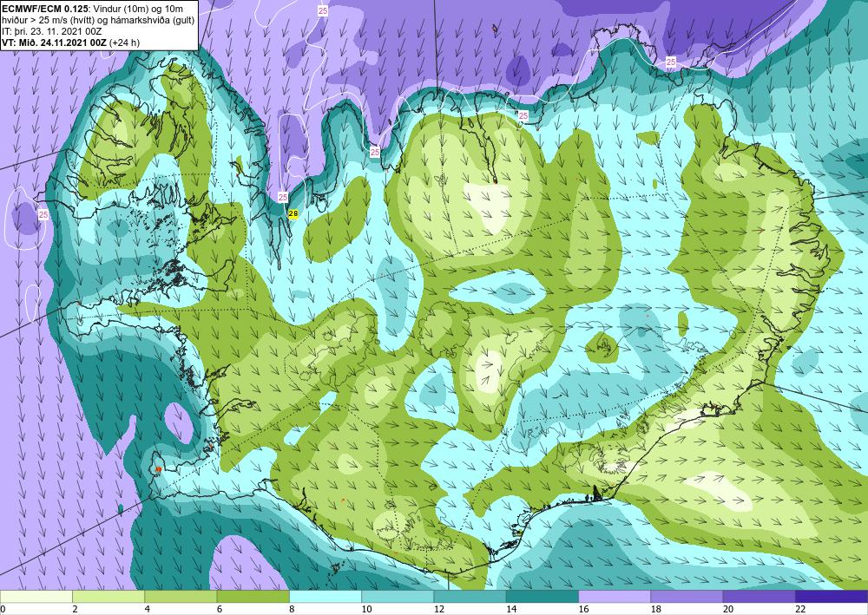The width and height of the screenshot is (868, 615).
Task: Click the yellow 28 maximum gust marker
Action: 293,213
